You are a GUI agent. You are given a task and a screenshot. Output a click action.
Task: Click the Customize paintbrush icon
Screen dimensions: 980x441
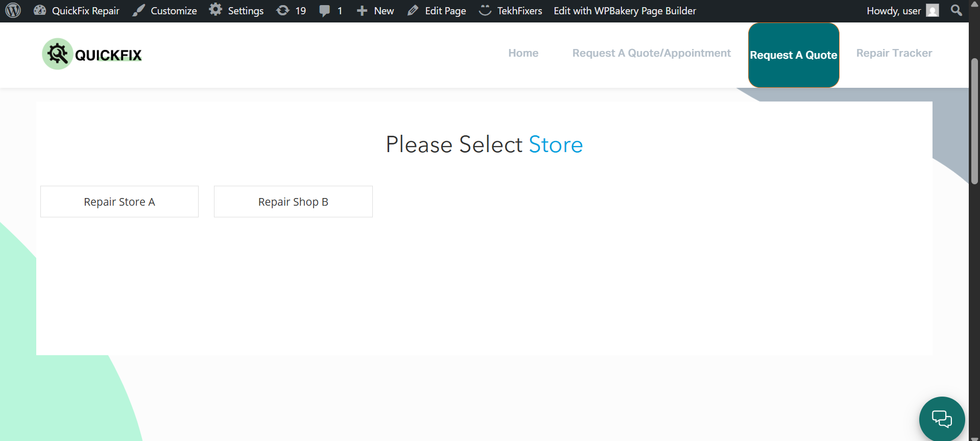point(138,11)
